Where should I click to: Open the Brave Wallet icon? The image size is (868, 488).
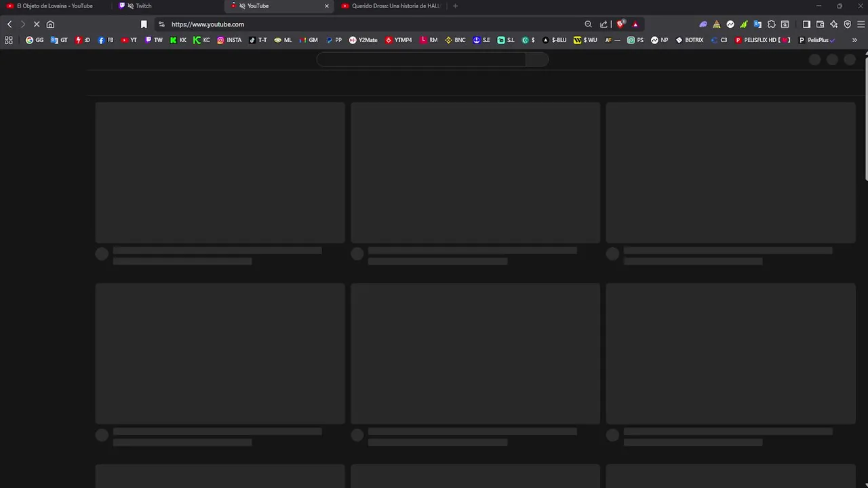pos(820,24)
